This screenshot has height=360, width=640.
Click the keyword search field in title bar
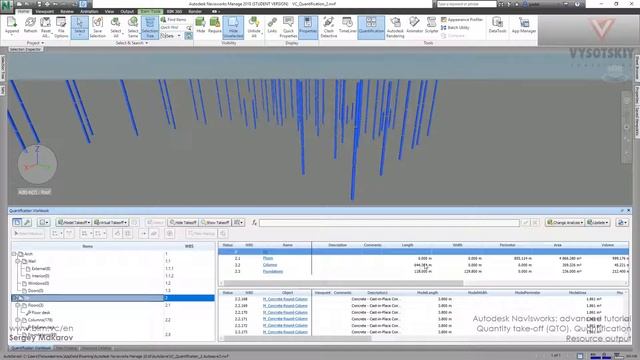466,4
